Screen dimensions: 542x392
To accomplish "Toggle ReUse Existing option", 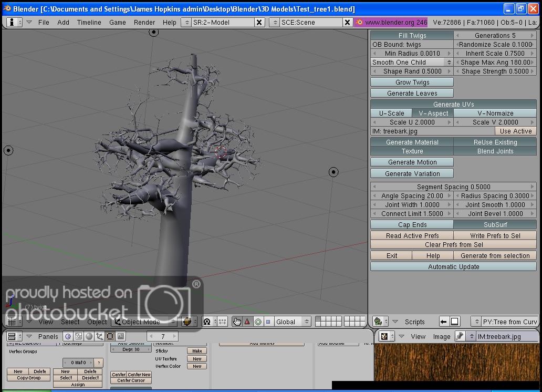I will click(x=495, y=142).
